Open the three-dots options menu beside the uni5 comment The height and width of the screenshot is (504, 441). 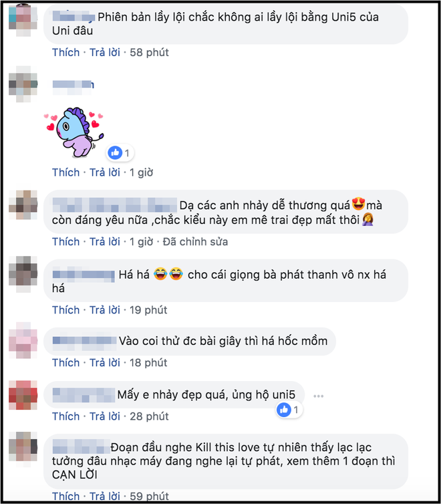coord(318,396)
